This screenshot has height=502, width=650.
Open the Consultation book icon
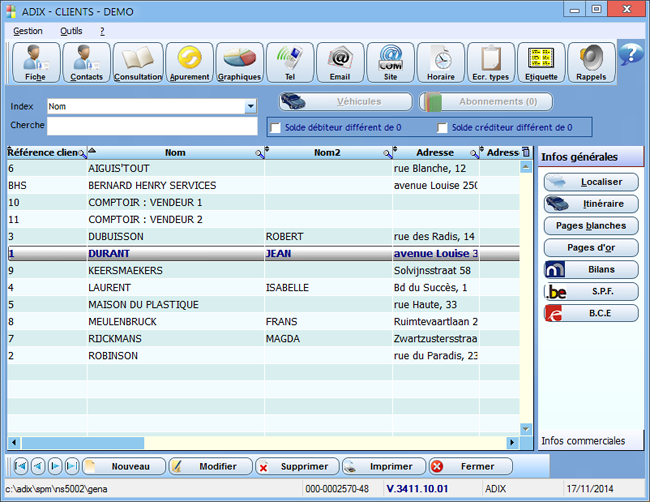click(x=138, y=63)
